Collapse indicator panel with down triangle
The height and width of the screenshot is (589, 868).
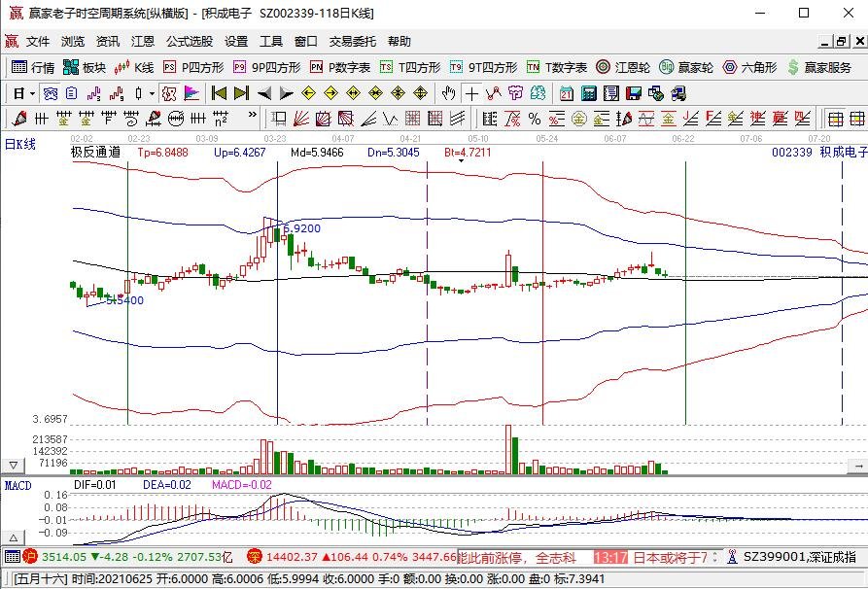(x=14, y=465)
